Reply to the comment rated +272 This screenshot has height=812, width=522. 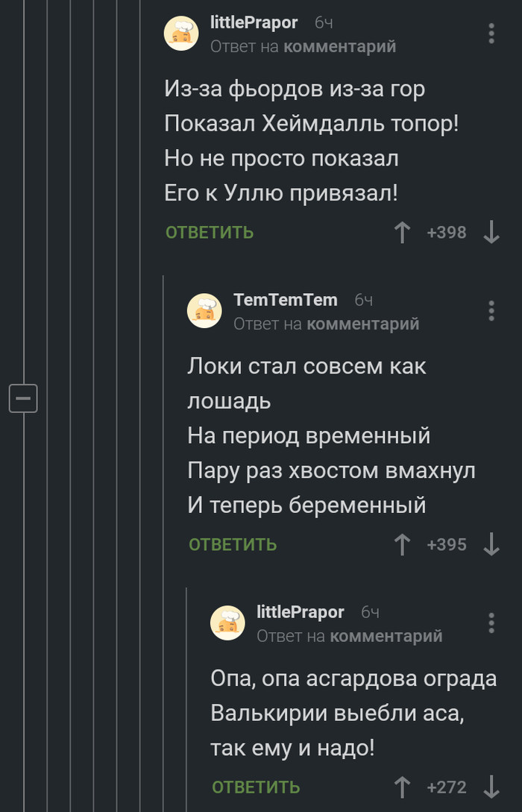coord(256,787)
